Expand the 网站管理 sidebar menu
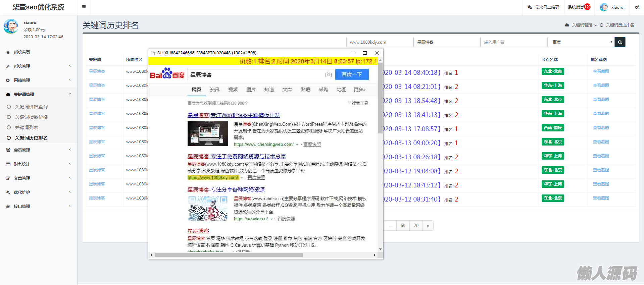The height and width of the screenshot is (285, 644). tap(22, 80)
